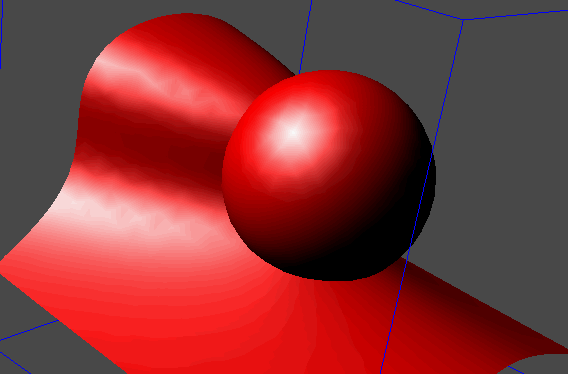568x374 pixels.
Task: Click the dark red surface area right of sphere
Action: click(471, 319)
